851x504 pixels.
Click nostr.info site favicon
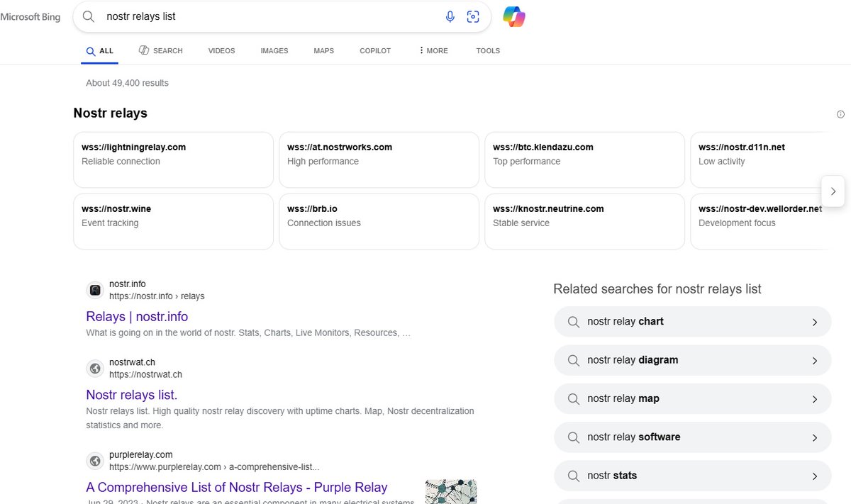click(95, 290)
